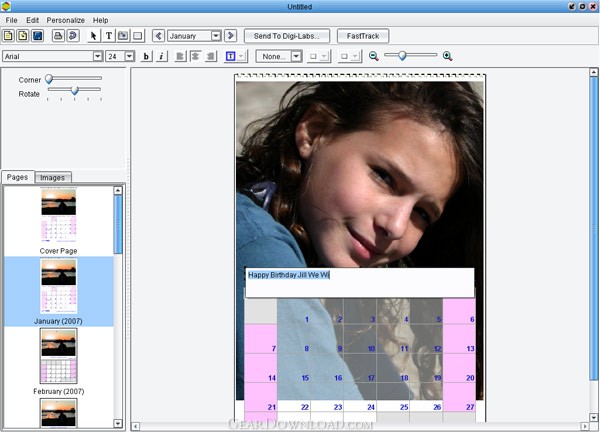This screenshot has height=432, width=600.
Task: Switch to the Images tab
Action: 53,178
